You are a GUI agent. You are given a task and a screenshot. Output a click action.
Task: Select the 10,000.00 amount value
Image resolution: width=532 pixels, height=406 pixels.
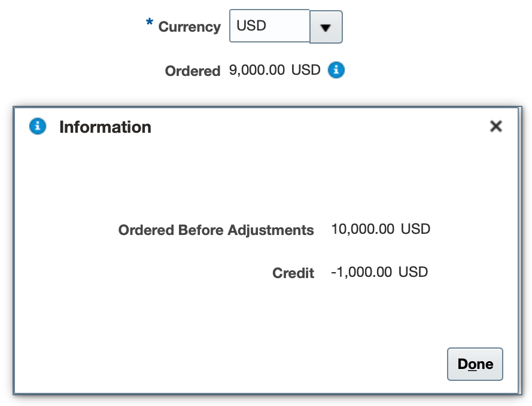pyautogui.click(x=363, y=229)
